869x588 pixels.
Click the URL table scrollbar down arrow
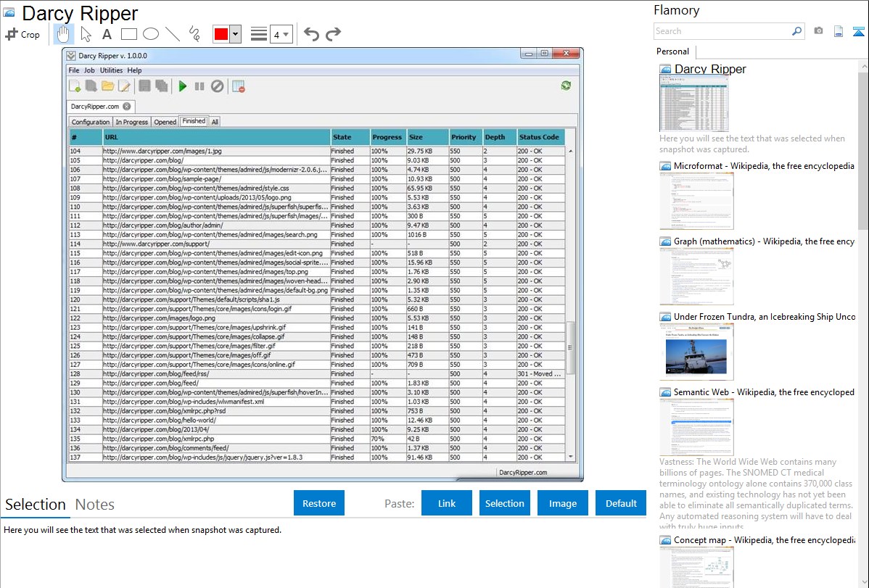pyautogui.click(x=570, y=457)
